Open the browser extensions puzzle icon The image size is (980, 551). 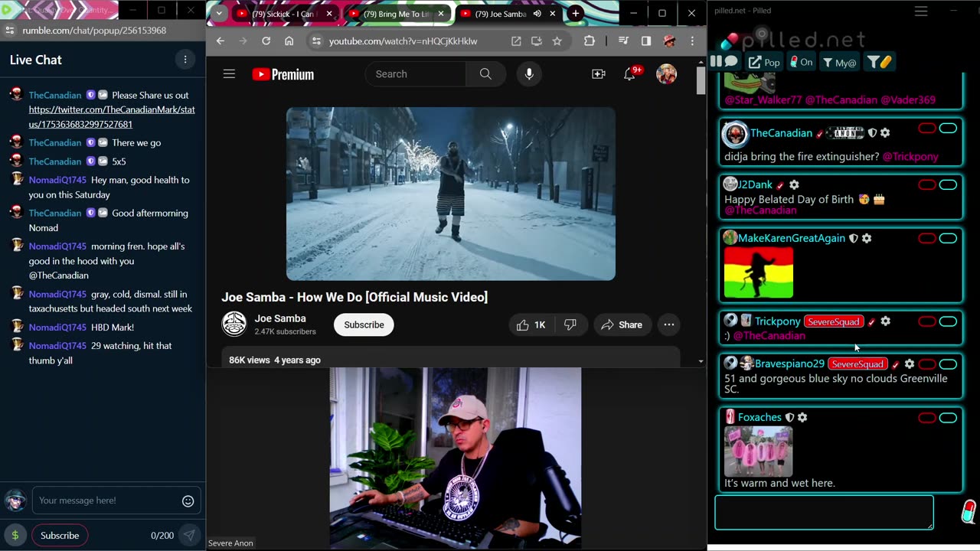589,41
